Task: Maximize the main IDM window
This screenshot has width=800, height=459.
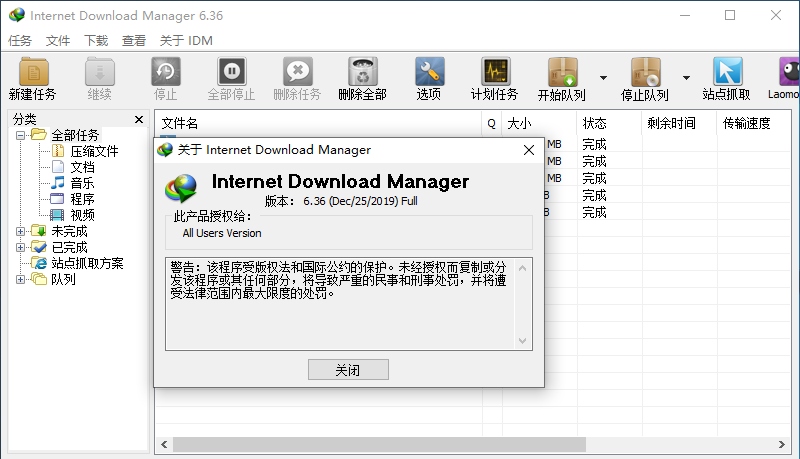Action: (x=730, y=15)
